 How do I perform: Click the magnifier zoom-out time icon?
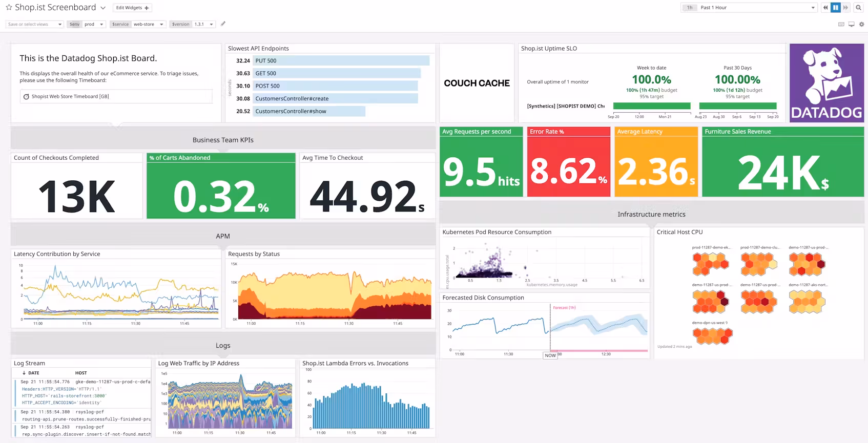pyautogui.click(x=858, y=8)
